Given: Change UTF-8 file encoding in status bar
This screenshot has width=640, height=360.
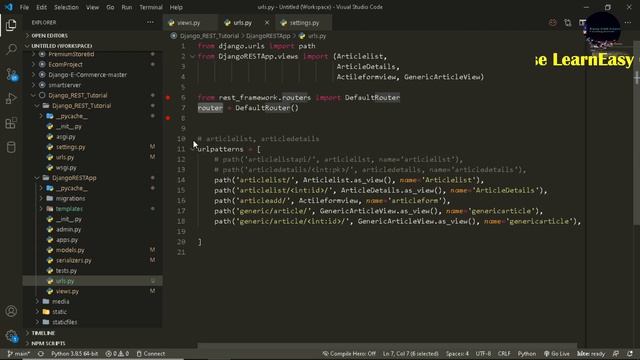Looking at the screenshot, I should click(483, 354).
